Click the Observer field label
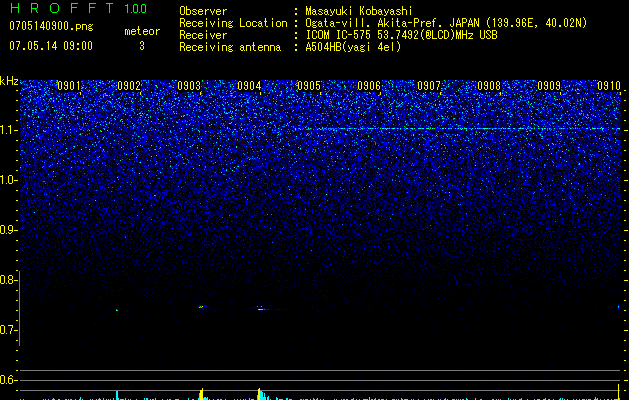The image size is (629, 400). [203, 11]
